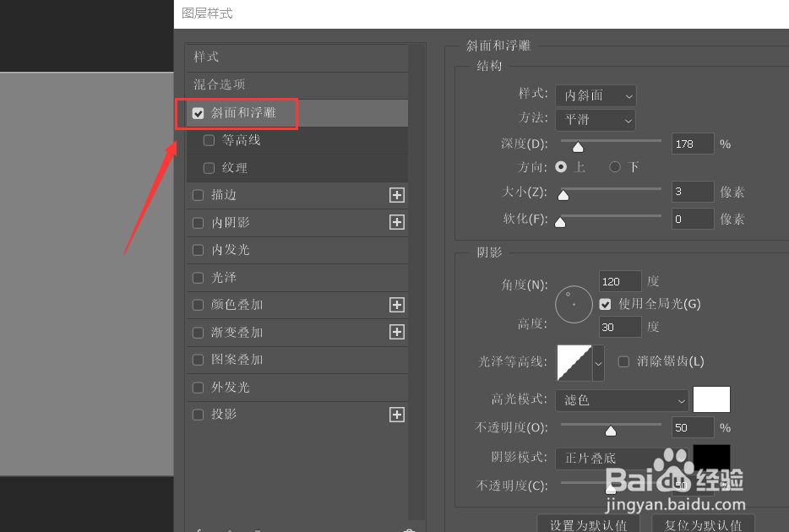Toggle the 使用全局光 checkbox
Viewport: 789px width, 532px height.
coord(606,304)
